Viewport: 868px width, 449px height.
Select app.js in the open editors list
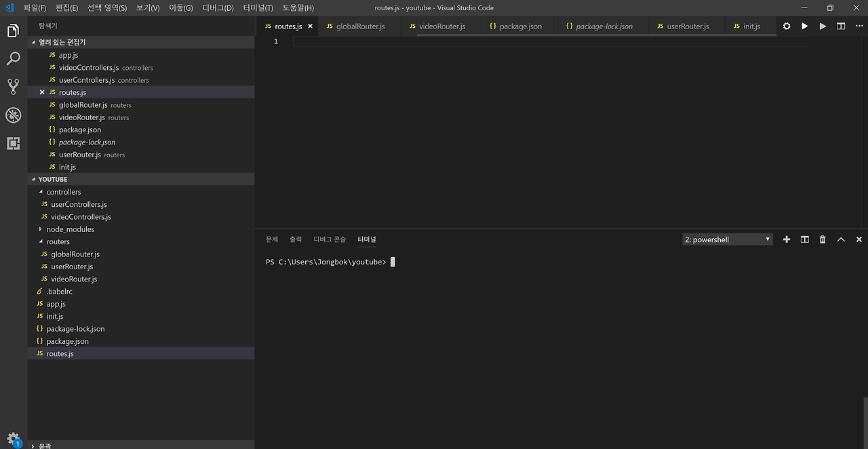tap(141, 55)
